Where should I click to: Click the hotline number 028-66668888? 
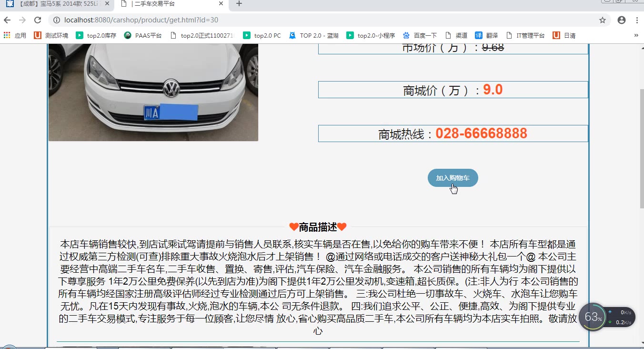click(481, 133)
